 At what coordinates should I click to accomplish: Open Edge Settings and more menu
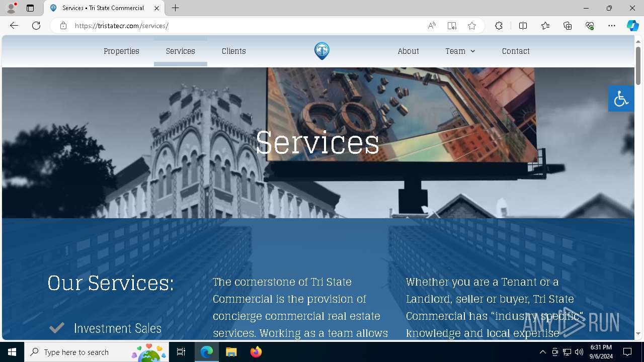612,26
